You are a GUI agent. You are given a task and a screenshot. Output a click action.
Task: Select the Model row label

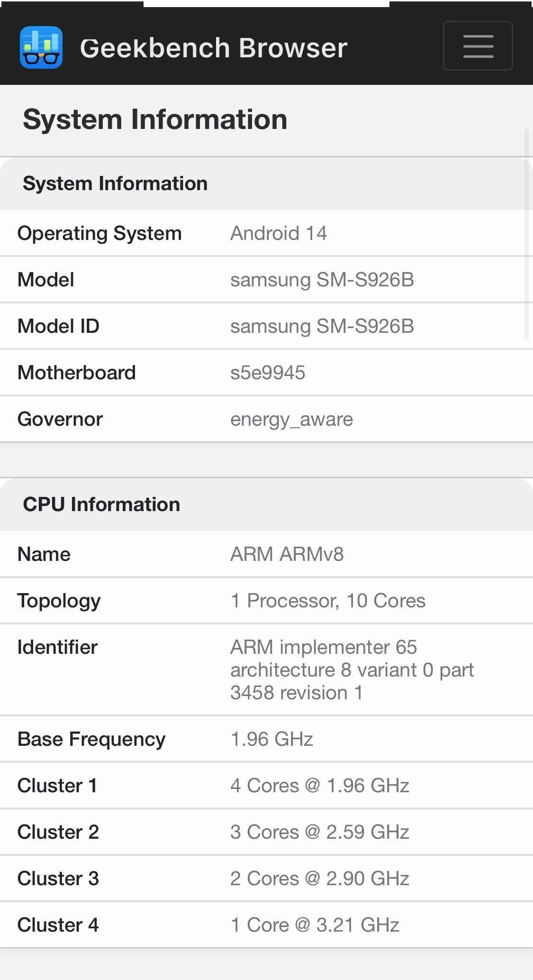pos(46,280)
